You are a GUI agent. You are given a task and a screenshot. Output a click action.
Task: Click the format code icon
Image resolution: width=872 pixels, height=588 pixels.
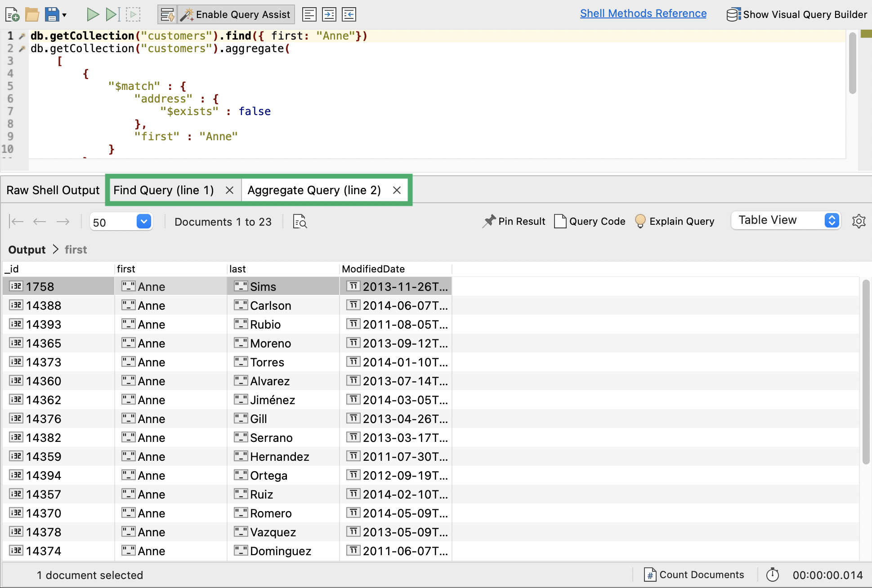309,15
